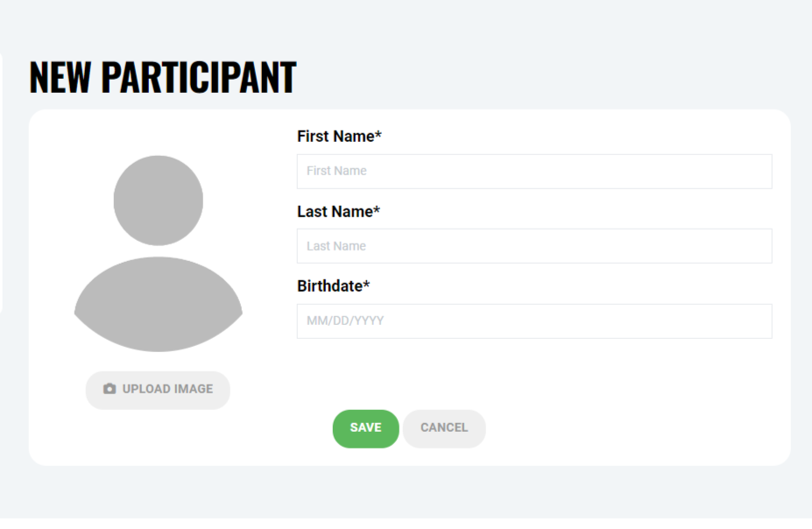
Task: Cancel the new participant form
Action: click(444, 428)
